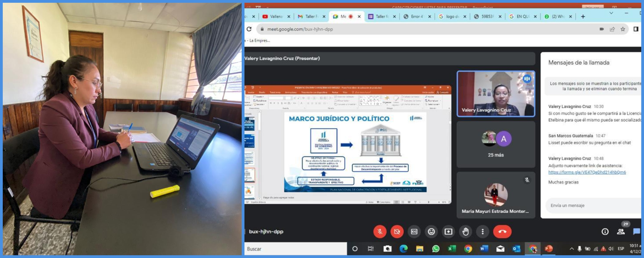Screen dimensions: 644x258
Task: Bookmark page with the star icon
Action: tap(622, 29)
